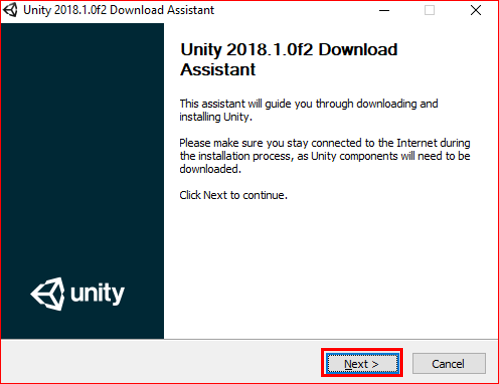Click the Unity cube logo in sidebar
Screen dimensions: 499x384
coord(48,294)
